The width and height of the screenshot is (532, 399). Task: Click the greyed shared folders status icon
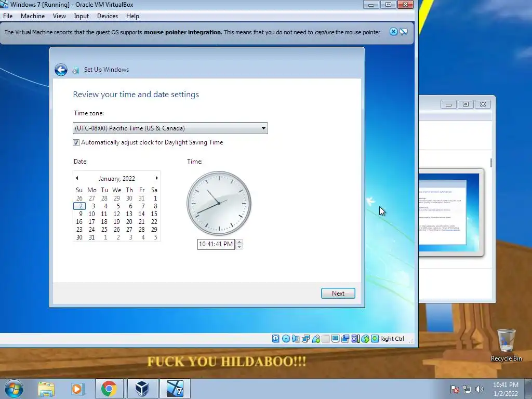[325, 339]
